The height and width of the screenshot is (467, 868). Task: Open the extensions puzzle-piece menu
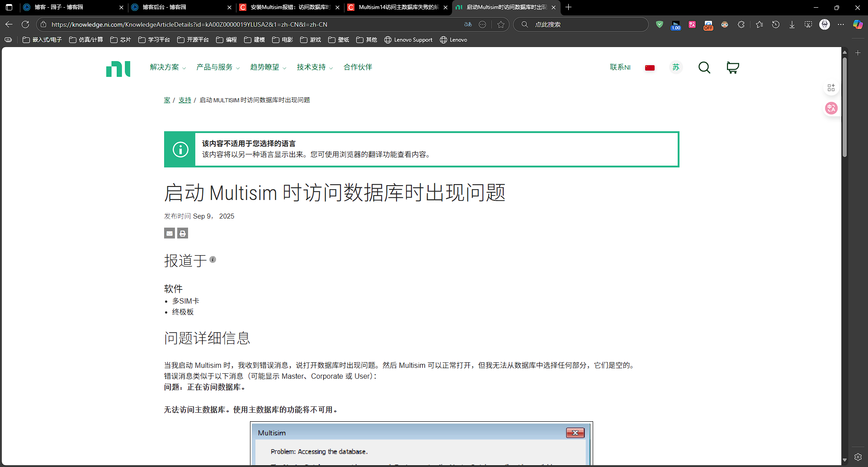(741, 24)
